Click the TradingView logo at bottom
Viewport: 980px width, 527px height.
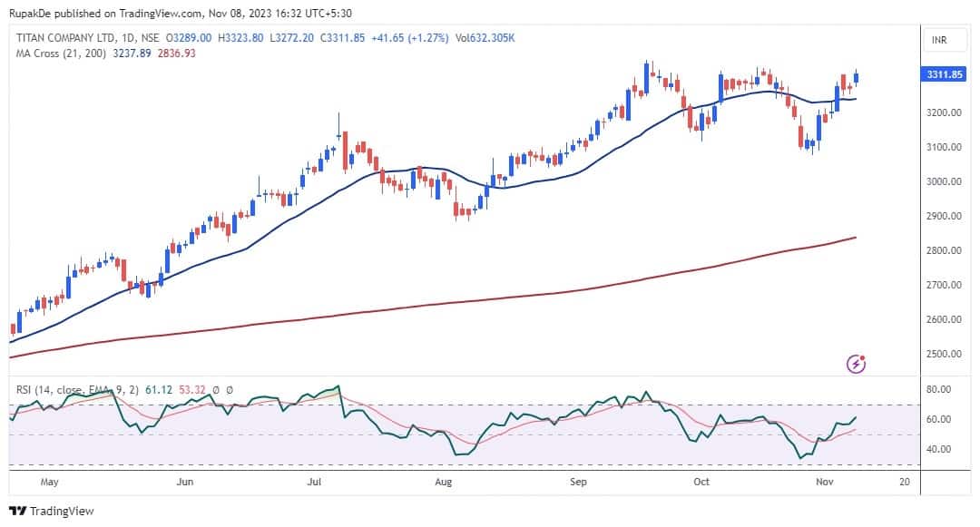51,511
